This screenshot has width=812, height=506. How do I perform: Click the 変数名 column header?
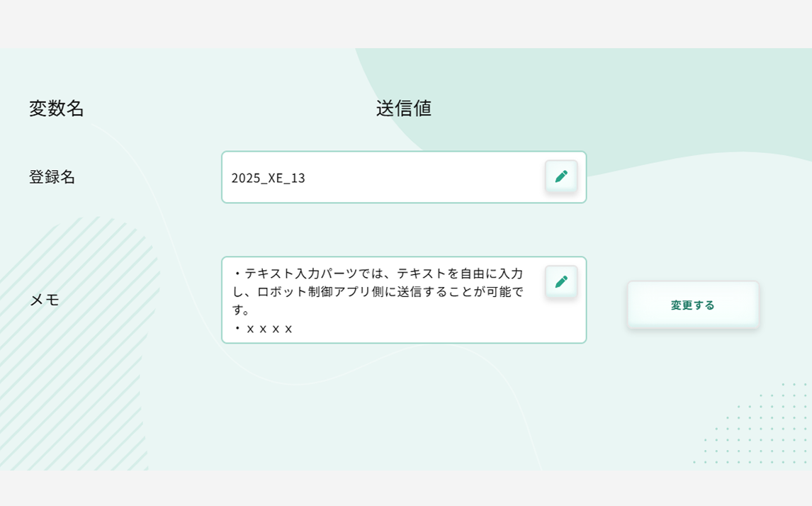57,108
